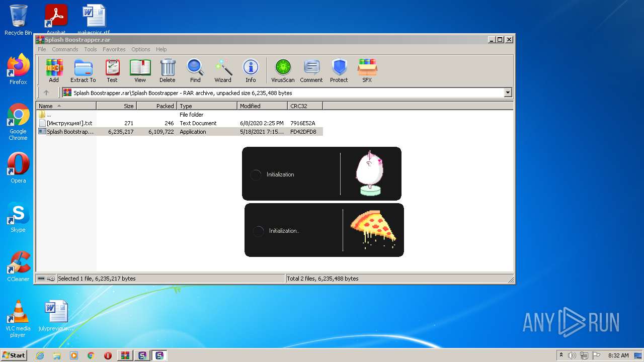Select the parent '..' folder row
644x362 pixels.
[x=180, y=115]
